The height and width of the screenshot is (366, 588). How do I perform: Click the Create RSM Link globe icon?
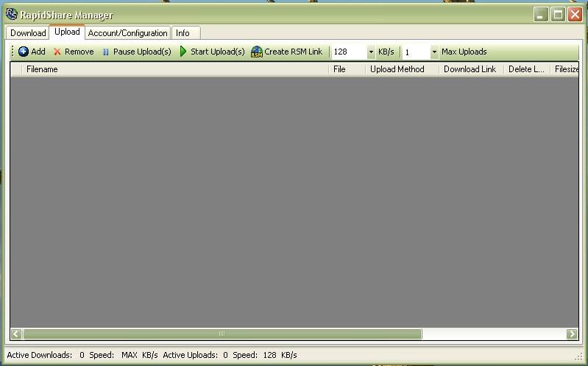point(257,52)
